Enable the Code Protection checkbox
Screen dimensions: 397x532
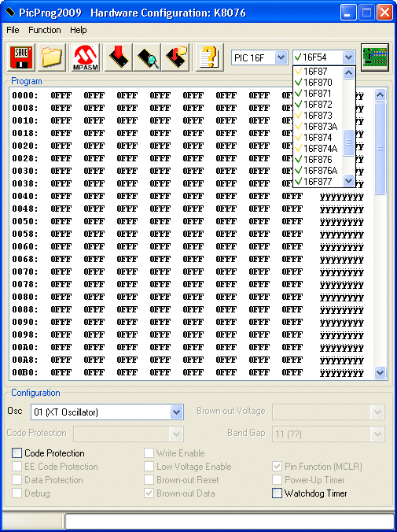tap(17, 453)
